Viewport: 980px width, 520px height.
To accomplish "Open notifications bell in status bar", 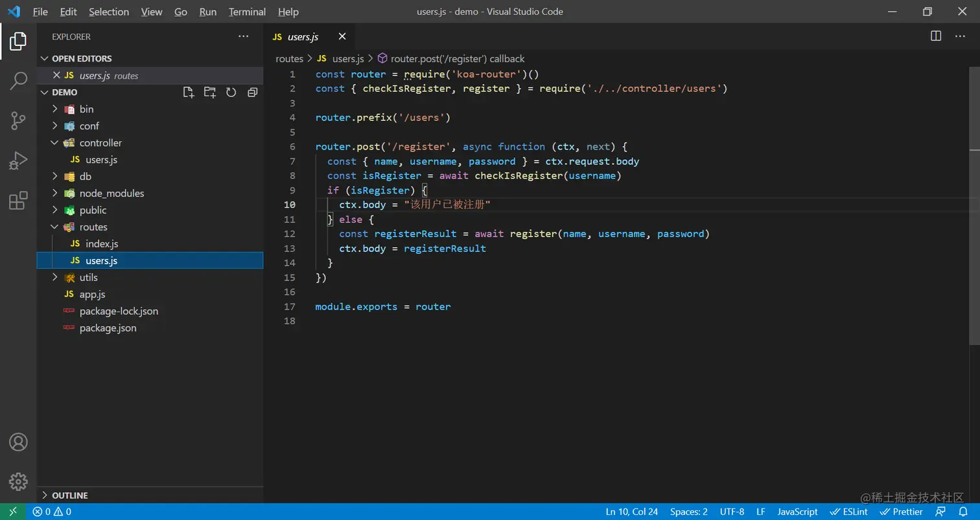I will pos(963,512).
